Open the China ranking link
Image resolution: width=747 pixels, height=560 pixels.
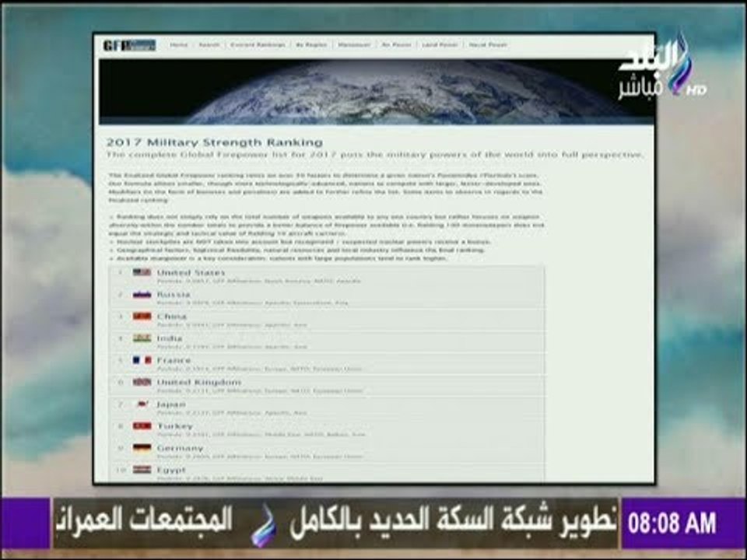pos(171,317)
